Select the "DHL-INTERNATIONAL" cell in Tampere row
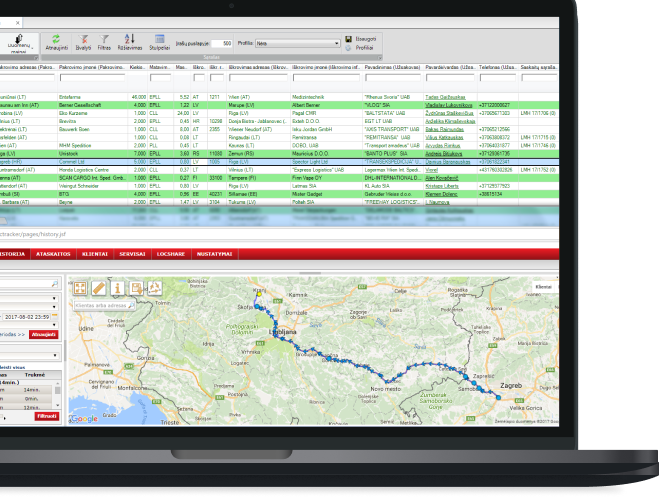This screenshot has width=660, height=498. [393, 178]
